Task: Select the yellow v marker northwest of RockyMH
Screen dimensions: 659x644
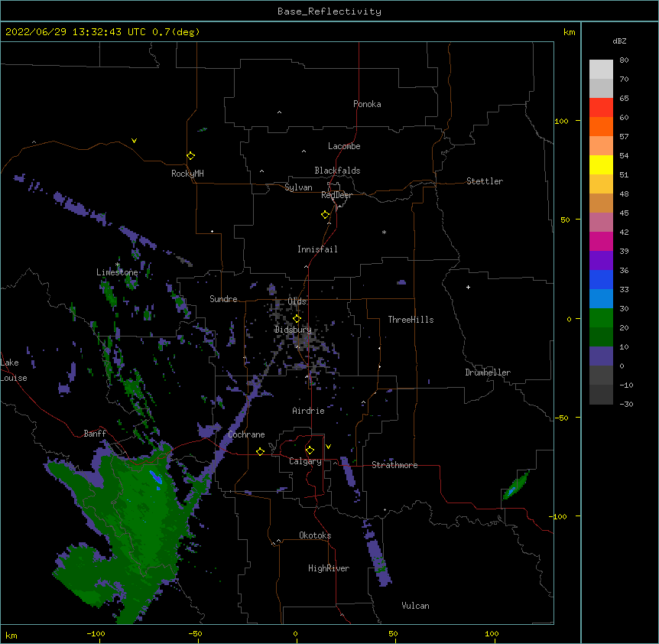Action: pos(134,141)
